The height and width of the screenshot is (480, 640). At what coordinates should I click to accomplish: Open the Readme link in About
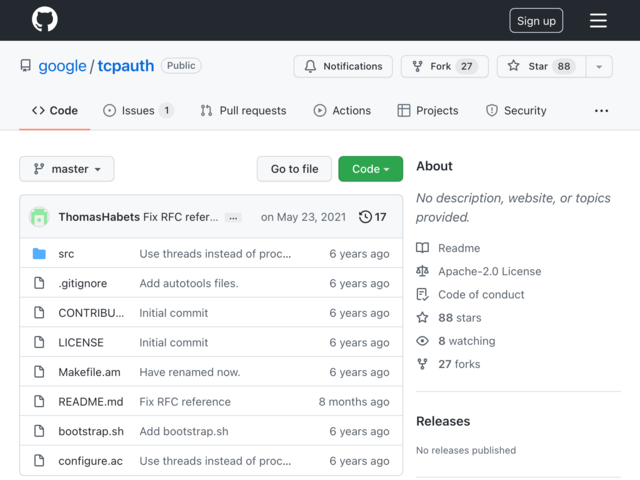[x=459, y=248]
